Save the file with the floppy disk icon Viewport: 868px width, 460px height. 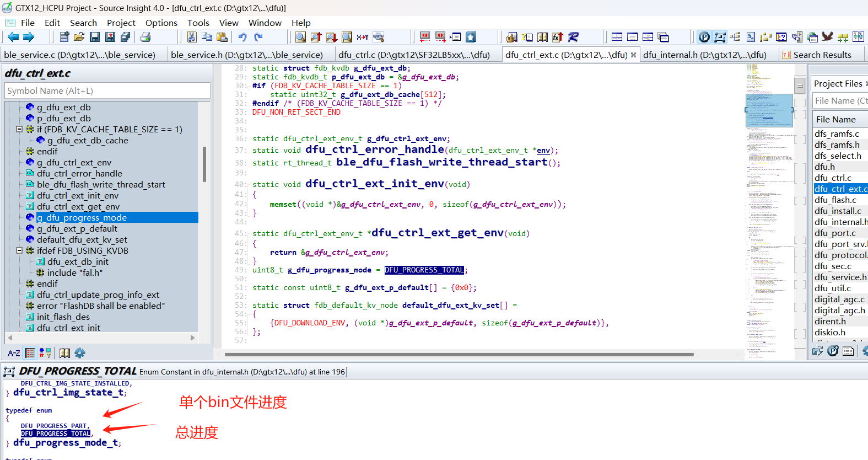[x=95, y=37]
